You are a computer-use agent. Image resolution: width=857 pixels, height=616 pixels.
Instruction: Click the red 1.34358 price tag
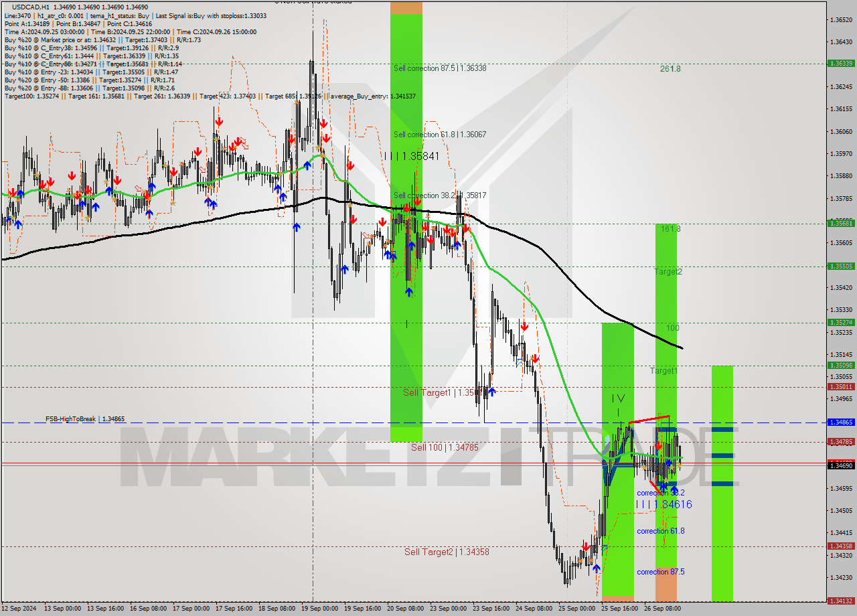(x=840, y=546)
